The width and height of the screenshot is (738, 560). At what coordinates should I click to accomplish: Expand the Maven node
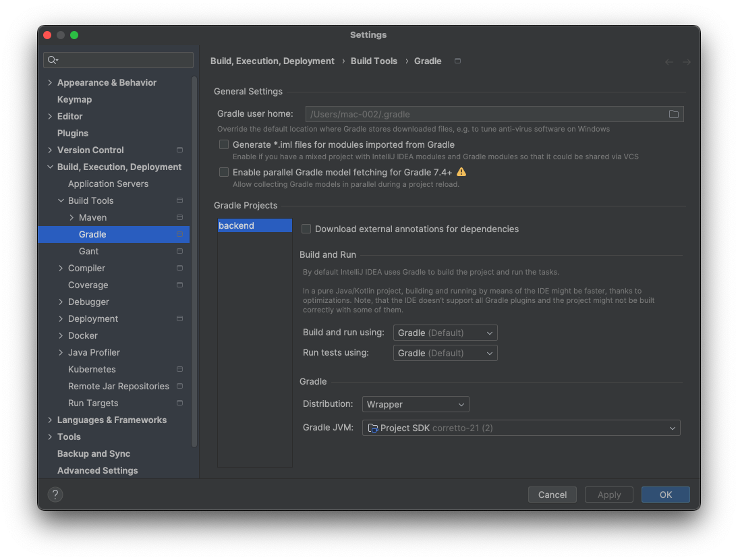(72, 217)
